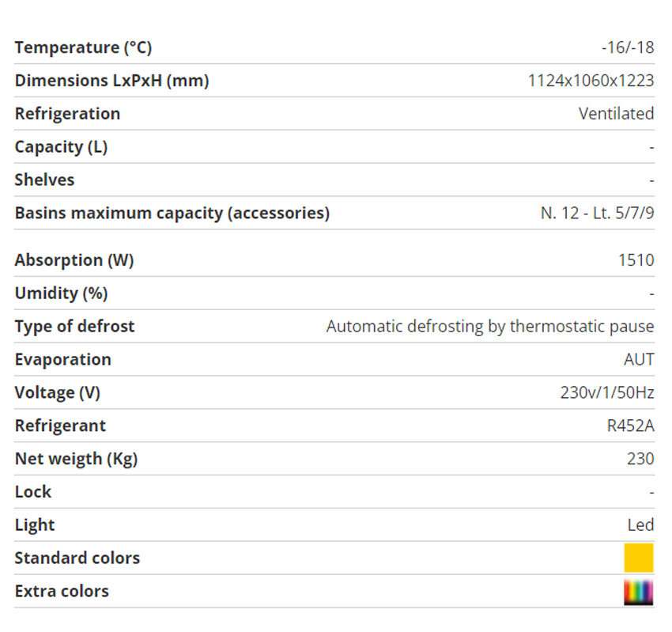
Task: Click the yellow Standard colors swatch
Action: 639,558
